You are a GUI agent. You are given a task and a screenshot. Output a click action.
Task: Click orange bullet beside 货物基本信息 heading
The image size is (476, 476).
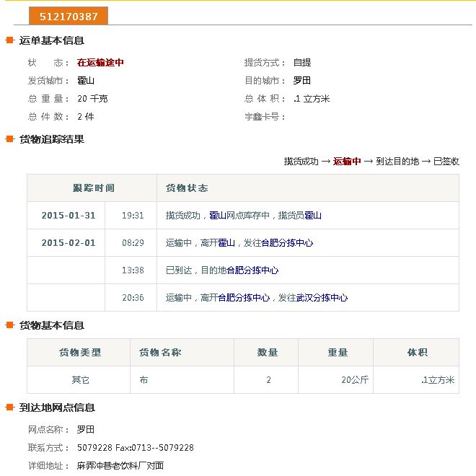tap(10, 325)
